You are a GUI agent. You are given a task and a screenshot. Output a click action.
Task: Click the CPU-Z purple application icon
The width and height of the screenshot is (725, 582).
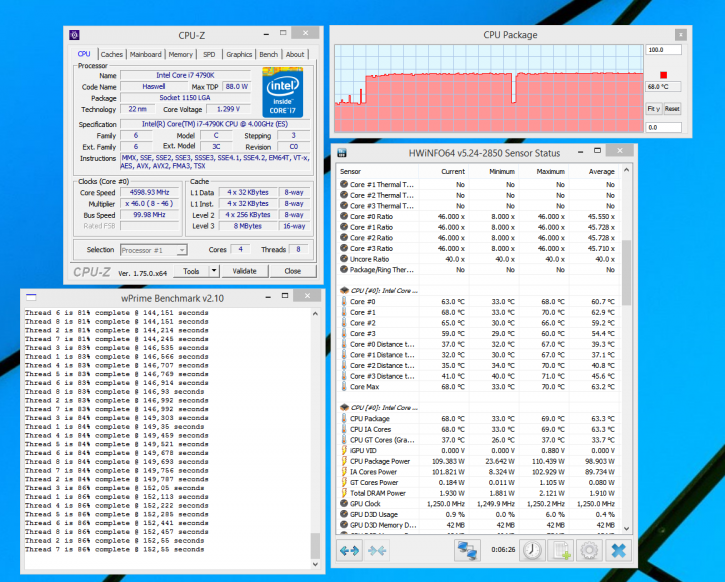pyautogui.click(x=74, y=35)
